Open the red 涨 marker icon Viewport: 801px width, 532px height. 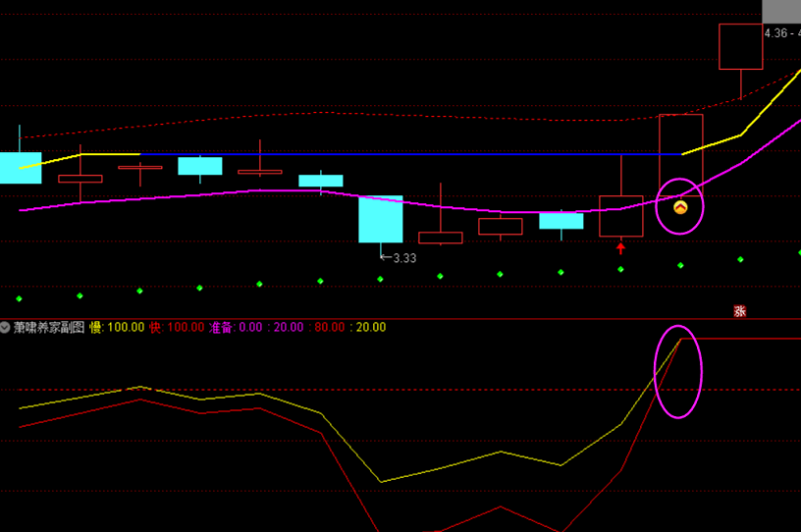point(740,311)
